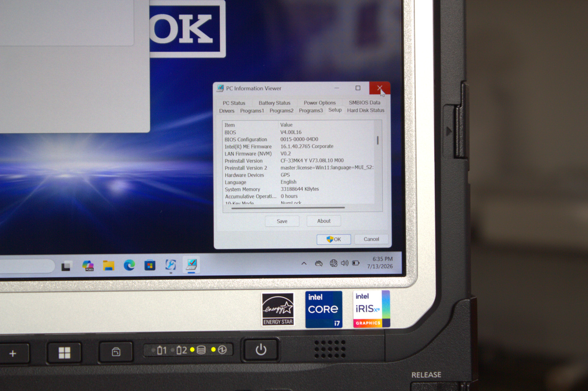This screenshot has width=588, height=391.
Task: Click the horizontal scrollbar under the list
Action: (288, 208)
